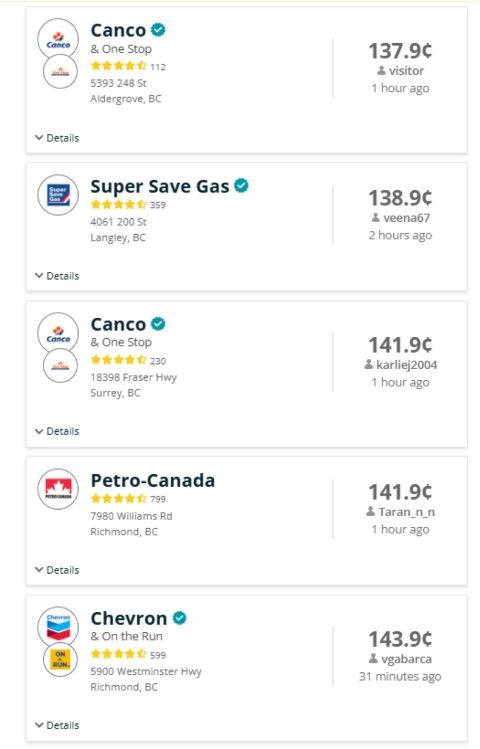Screen dimensions: 480x749
Task: Expand Details for Chevron on Westminster Hwy
Action: point(57,725)
